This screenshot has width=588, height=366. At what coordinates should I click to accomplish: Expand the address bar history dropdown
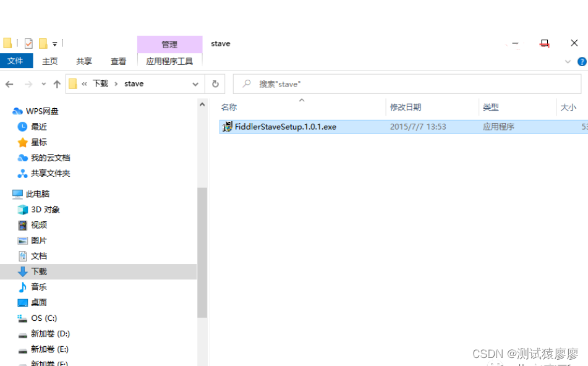(x=195, y=84)
